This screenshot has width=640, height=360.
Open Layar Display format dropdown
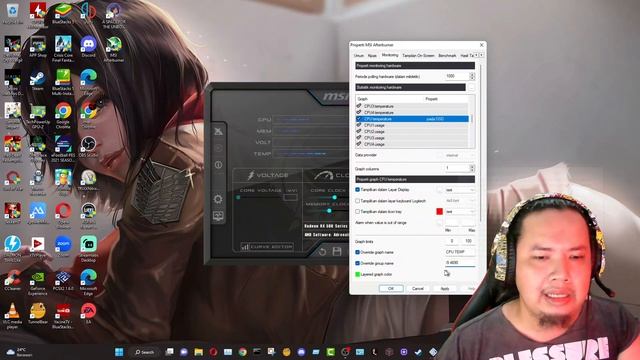(x=460, y=190)
